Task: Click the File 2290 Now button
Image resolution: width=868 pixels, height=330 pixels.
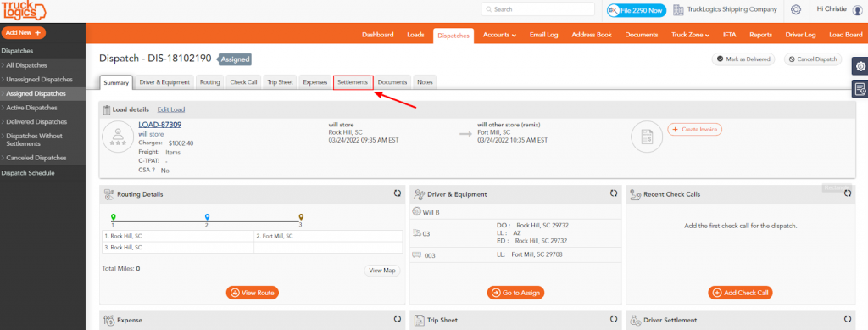Action: tap(637, 10)
